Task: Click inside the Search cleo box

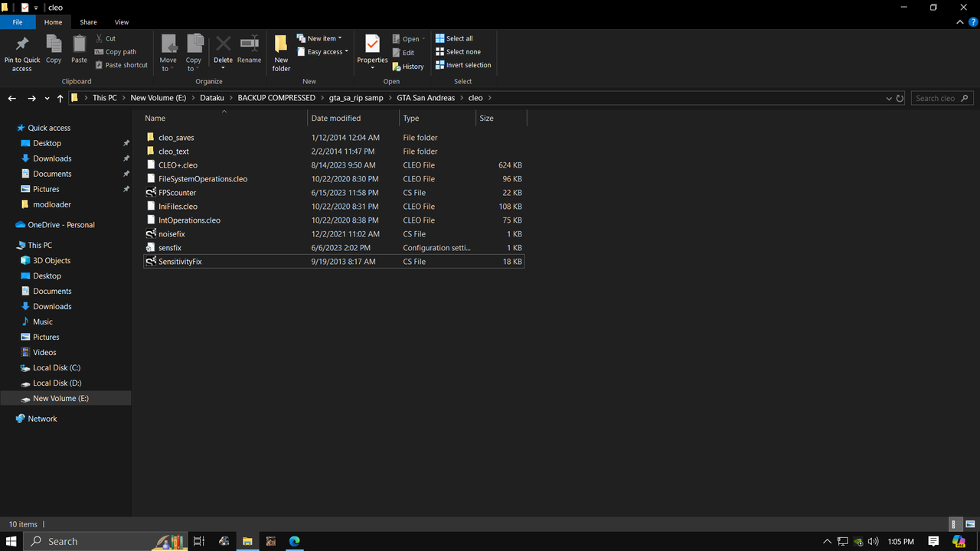Action: 942,98
